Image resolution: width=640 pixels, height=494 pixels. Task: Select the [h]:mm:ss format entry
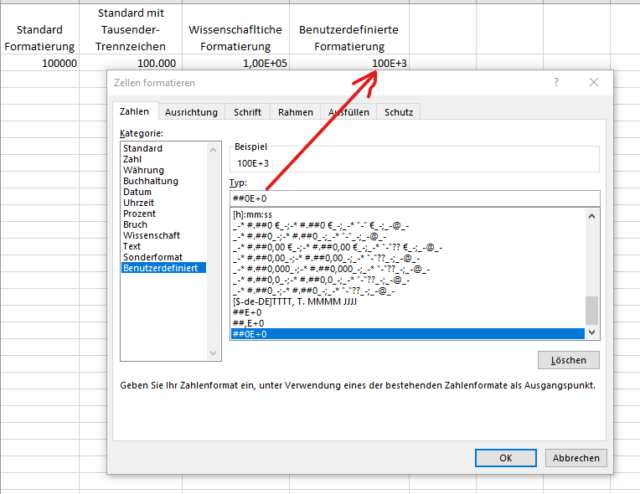[407, 214]
